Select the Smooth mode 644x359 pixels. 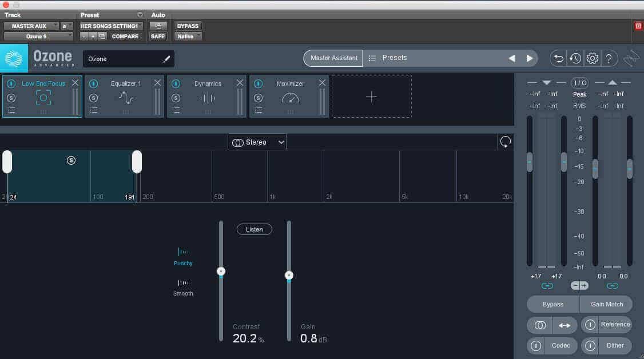click(x=183, y=288)
